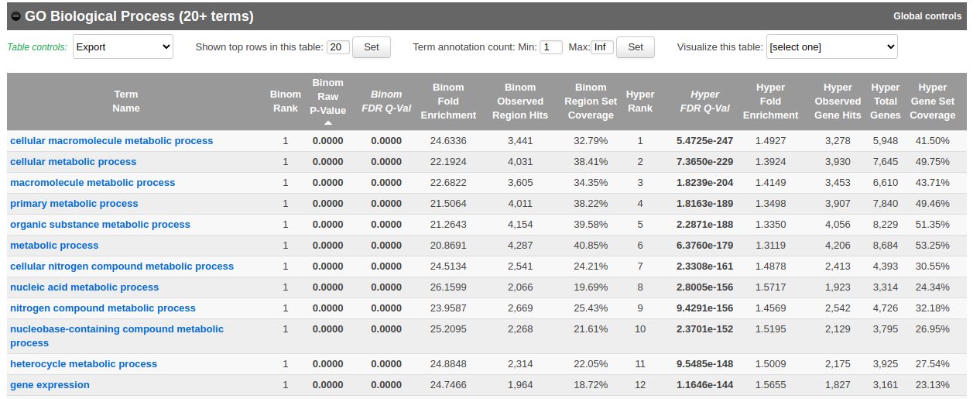This screenshot has width=980, height=399.
Task: Sort by Binom FDR Q-Val column header
Action: pos(386,101)
